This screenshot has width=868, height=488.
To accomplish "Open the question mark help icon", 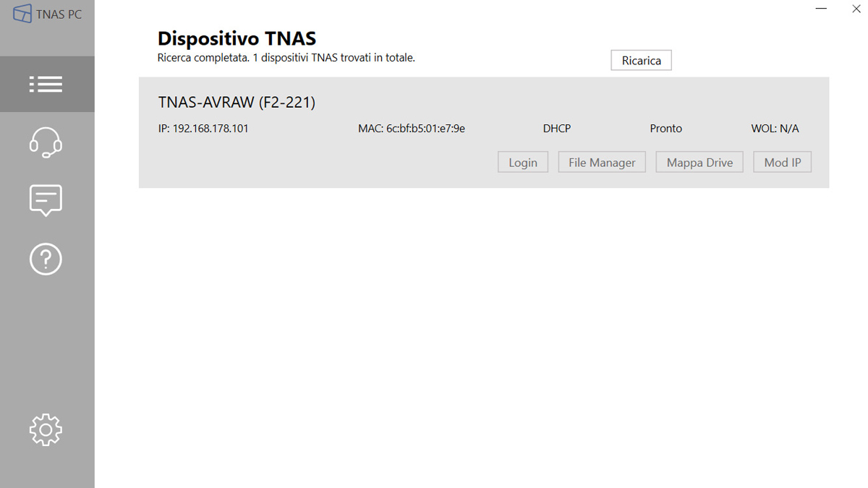I will [x=46, y=259].
